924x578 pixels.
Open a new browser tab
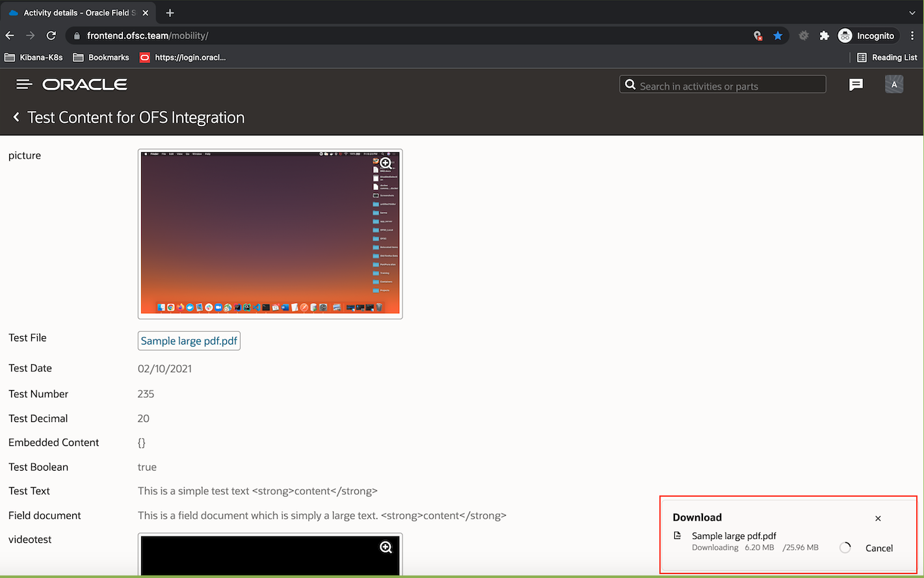170,12
